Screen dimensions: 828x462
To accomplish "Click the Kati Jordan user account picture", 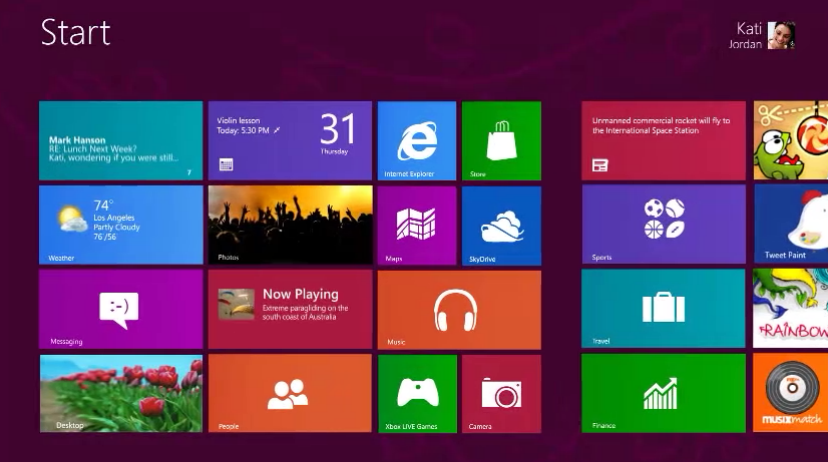I will tap(781, 36).
